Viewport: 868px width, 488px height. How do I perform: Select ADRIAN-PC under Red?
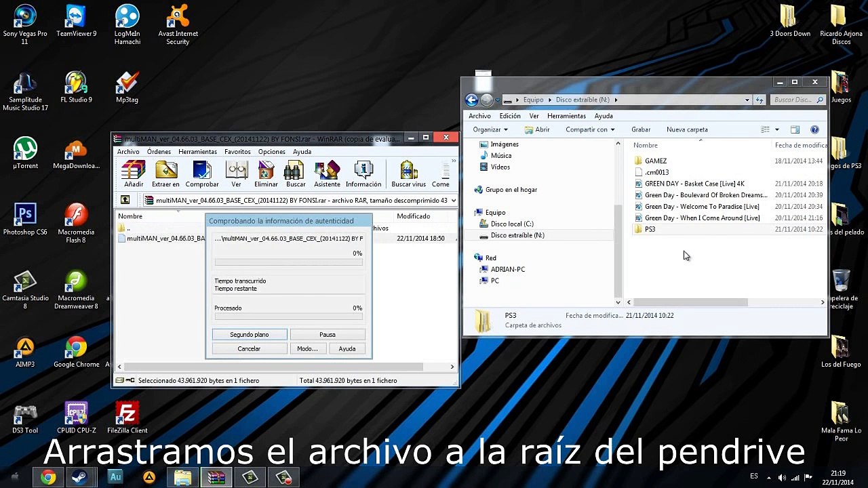point(508,269)
